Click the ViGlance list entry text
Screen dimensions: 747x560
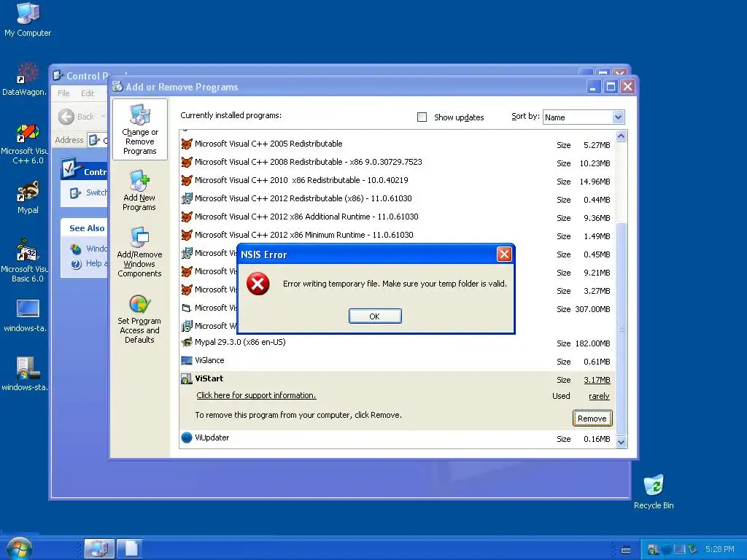209,360
